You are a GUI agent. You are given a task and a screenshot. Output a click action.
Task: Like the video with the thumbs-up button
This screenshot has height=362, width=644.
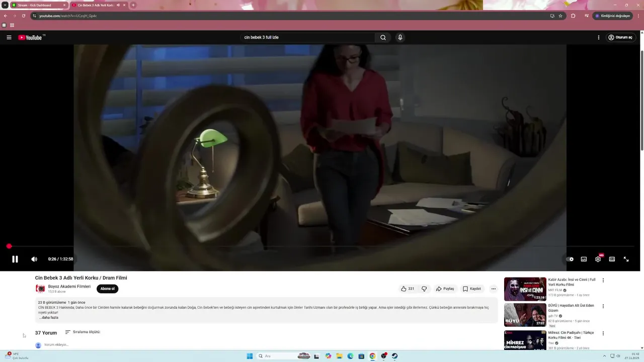pos(408,289)
